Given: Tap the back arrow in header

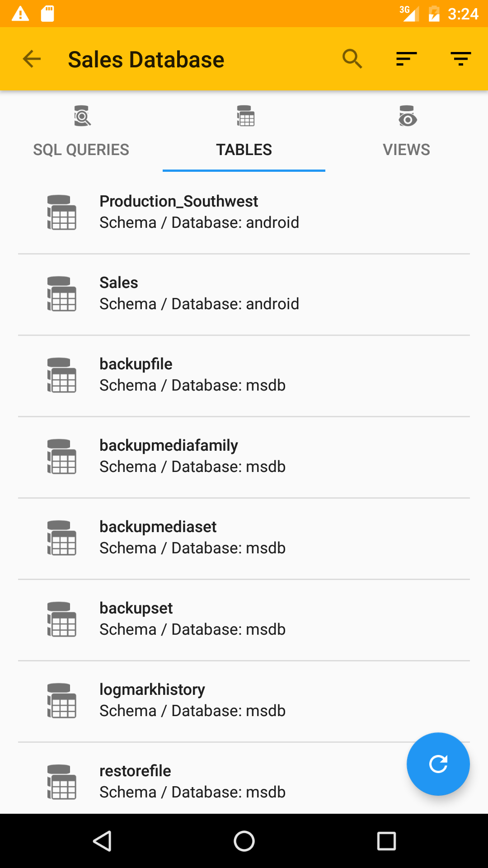Looking at the screenshot, I should pyautogui.click(x=32, y=59).
